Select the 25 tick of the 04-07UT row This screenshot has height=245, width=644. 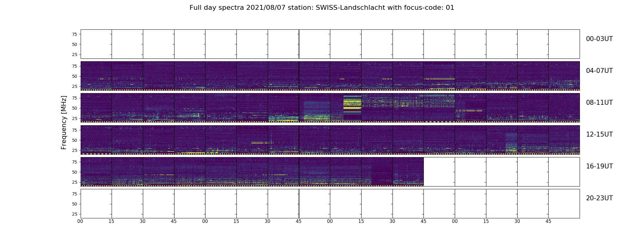click(x=75, y=86)
